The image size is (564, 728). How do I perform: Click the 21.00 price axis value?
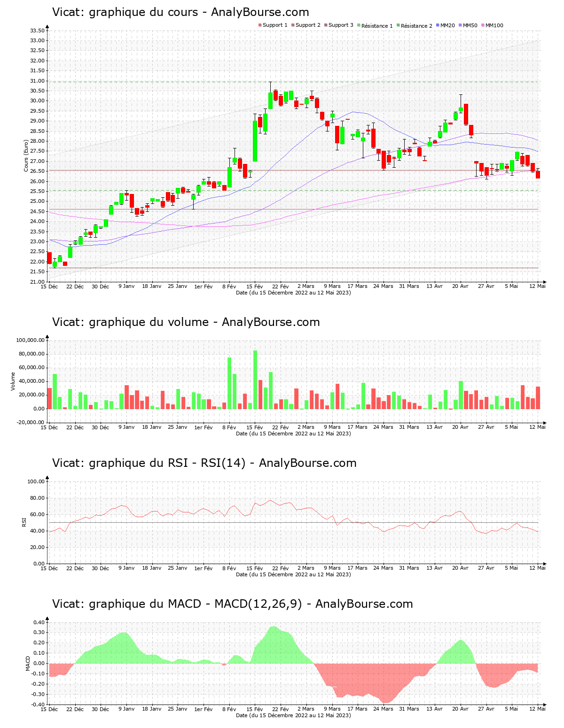(38, 282)
